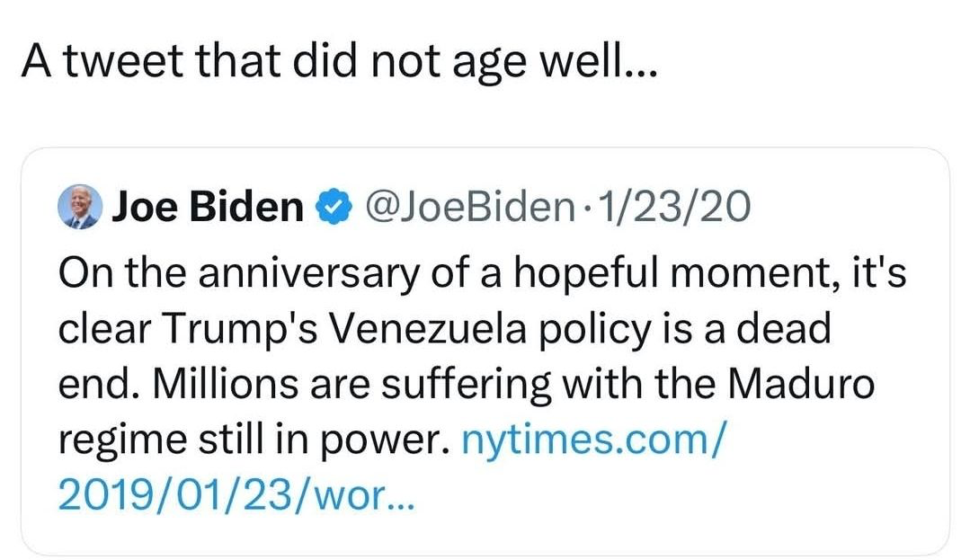Click the blue verified checkmark badge
The image size is (970, 560).
tap(331, 209)
